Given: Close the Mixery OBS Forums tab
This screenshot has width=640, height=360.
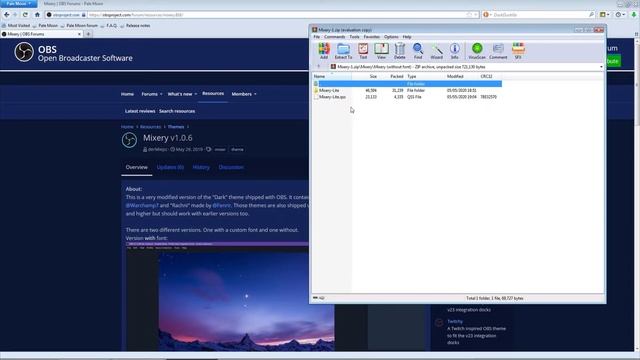Looking at the screenshot, I should tap(79, 34).
